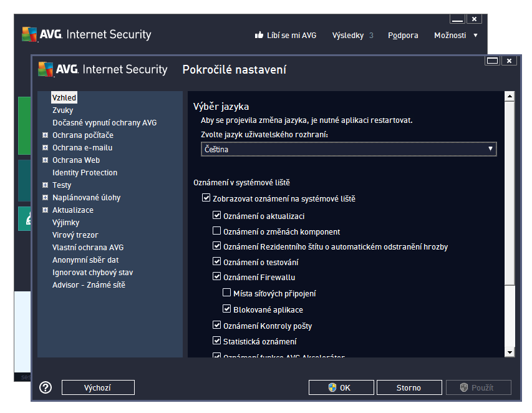Click the scrollbar down arrow

click(x=510, y=352)
